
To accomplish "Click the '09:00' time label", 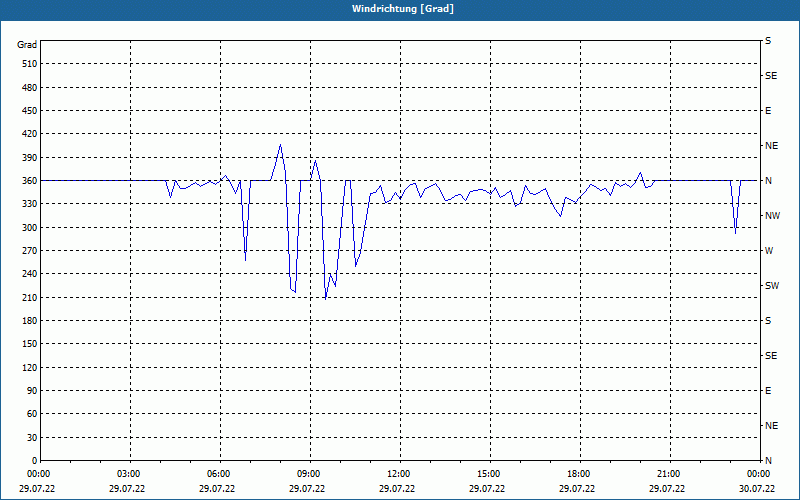I will 308,474.
